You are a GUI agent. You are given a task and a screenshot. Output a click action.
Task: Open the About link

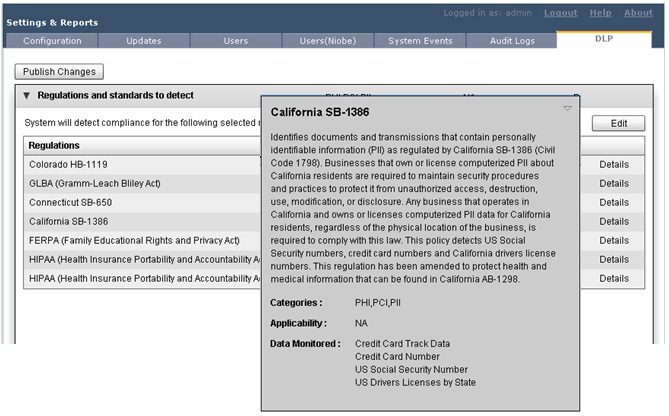point(638,13)
